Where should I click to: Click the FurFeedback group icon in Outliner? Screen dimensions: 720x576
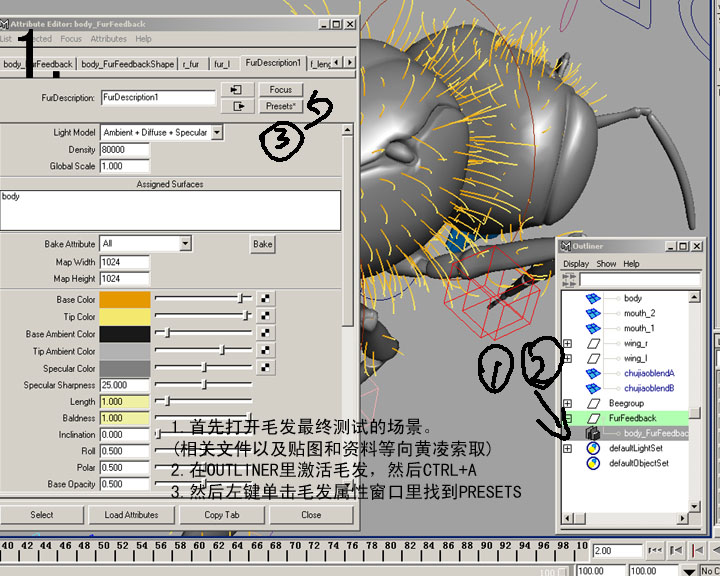pyautogui.click(x=593, y=418)
